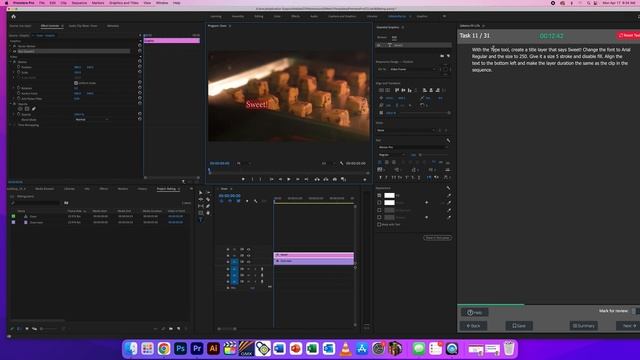Select free draw bezier mask pen
The image size is (640, 360).
click(33, 109)
